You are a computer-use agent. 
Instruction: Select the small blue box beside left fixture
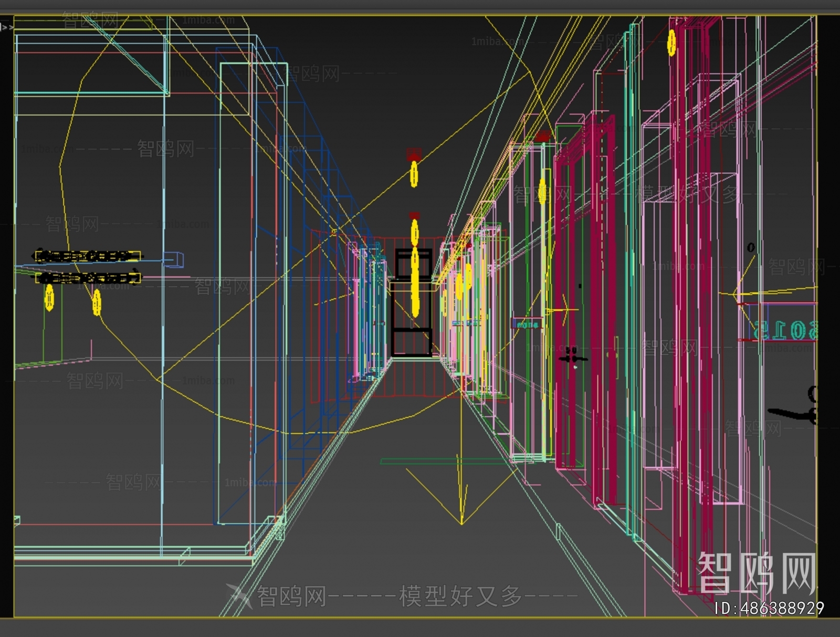pyautogui.click(x=174, y=259)
